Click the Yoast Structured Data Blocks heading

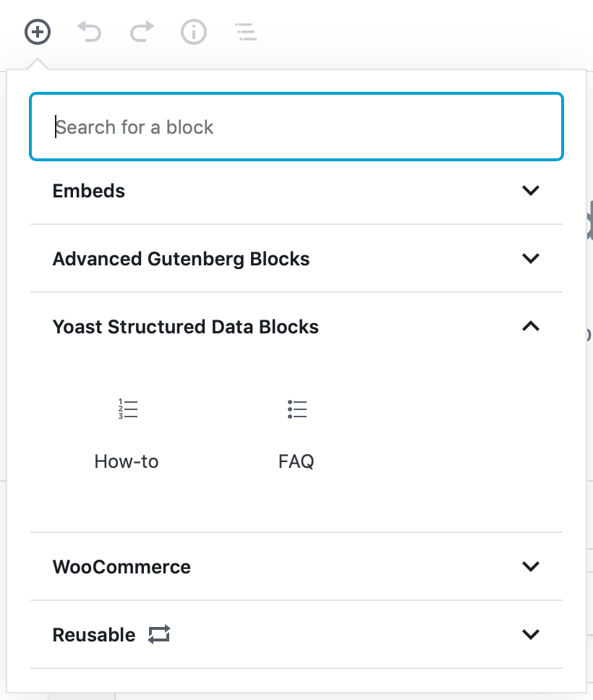pyautogui.click(x=186, y=327)
